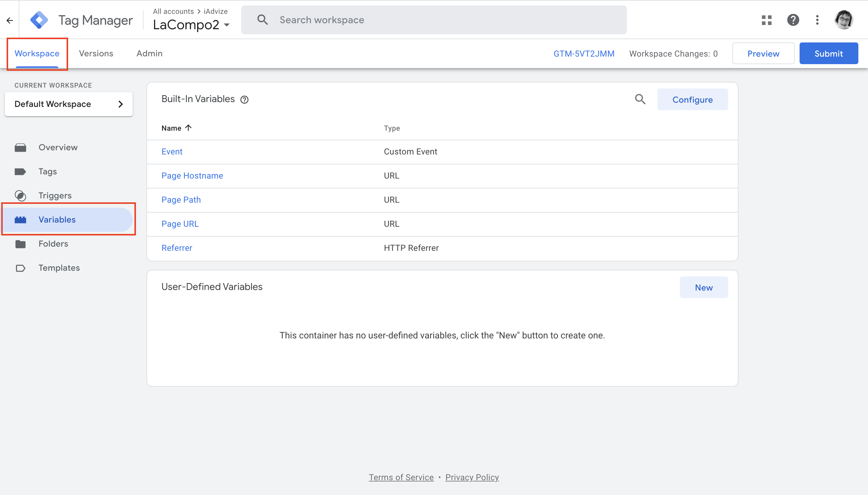This screenshot has width=868, height=495.
Task: Click the Overview sidebar icon
Action: [x=20, y=148]
